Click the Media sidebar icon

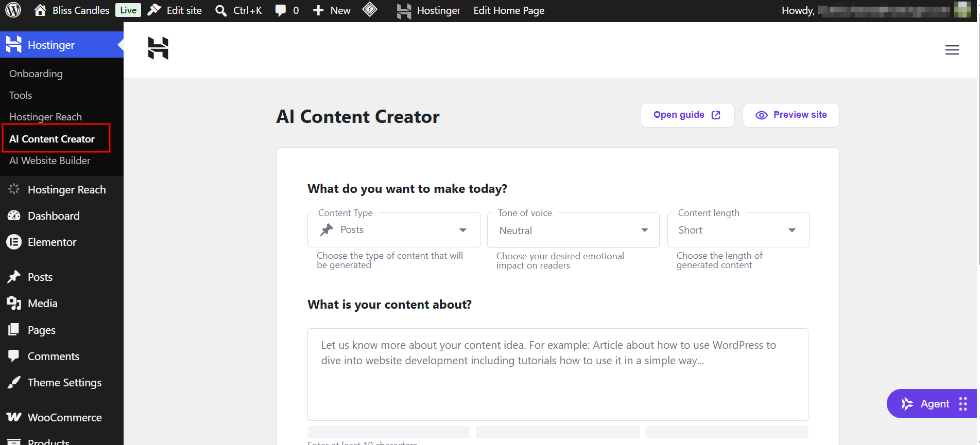point(14,303)
